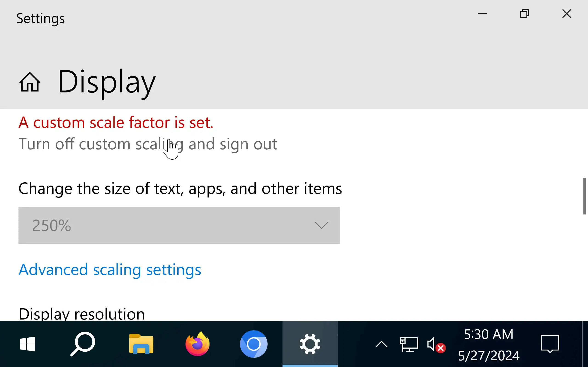588x367 pixels.
Task: Click the network status tray icon
Action: tap(409, 344)
